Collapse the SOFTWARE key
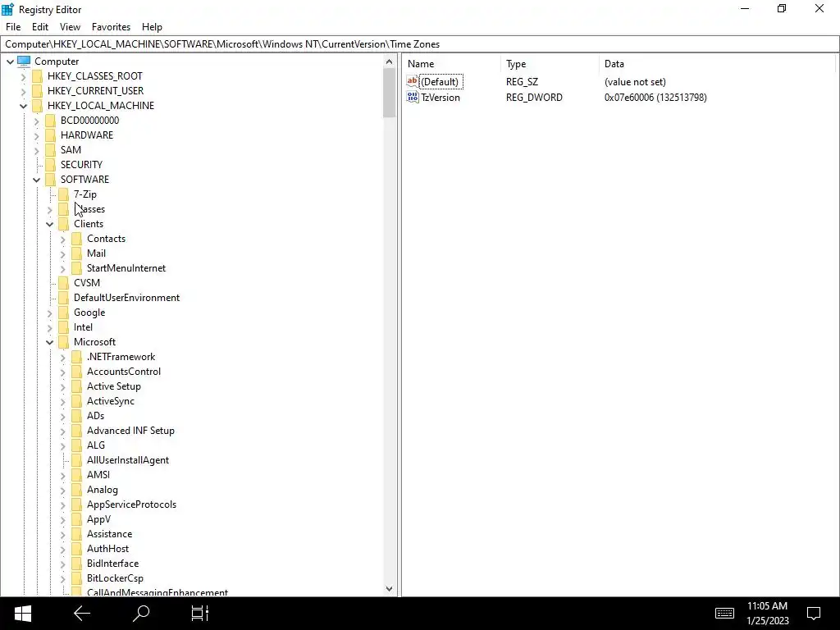 (x=36, y=180)
